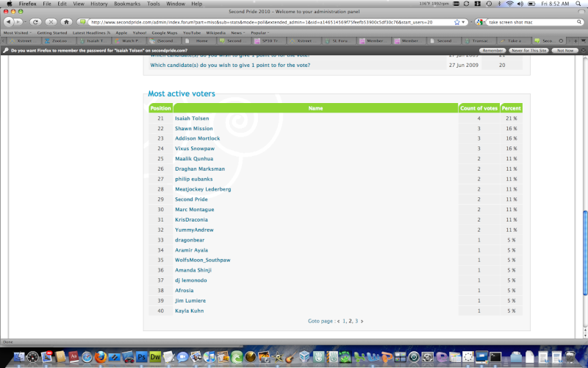Image resolution: width=588 pixels, height=368 pixels.
Task: Open the Home page icon in toolbar
Action: click(66, 22)
